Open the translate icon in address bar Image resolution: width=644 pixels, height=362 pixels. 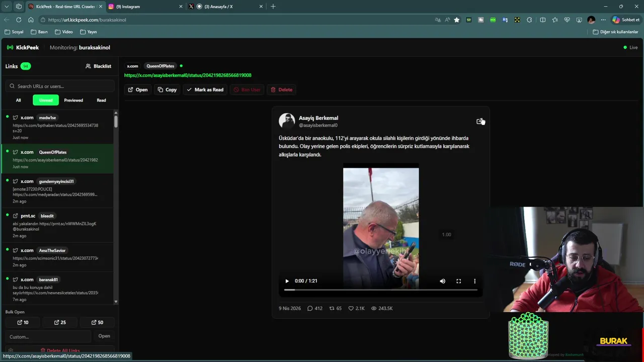(438, 20)
